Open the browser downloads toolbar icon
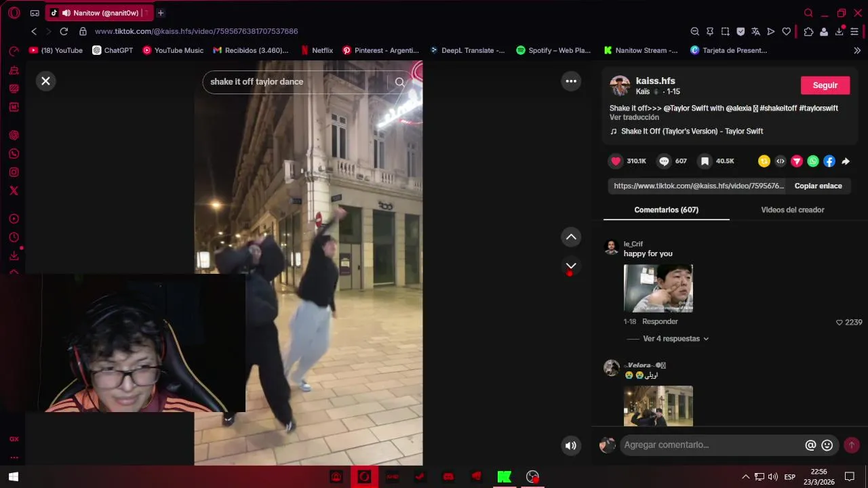The height and width of the screenshot is (488, 868). 839,31
